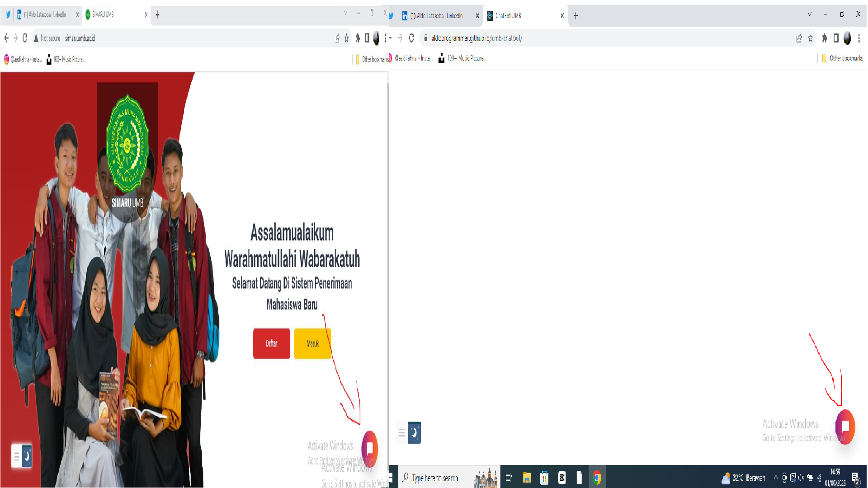Click the red Daftar button
This screenshot has height=488, width=868.
pos(271,343)
